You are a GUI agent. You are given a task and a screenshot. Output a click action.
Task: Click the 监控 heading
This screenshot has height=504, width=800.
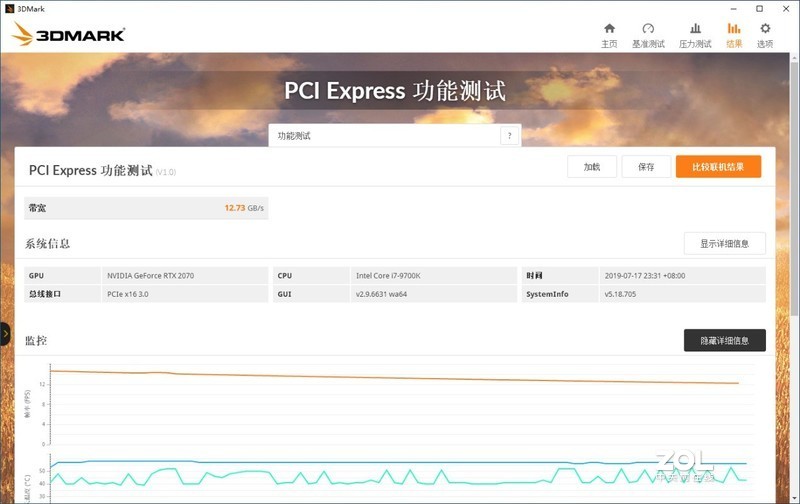tap(36, 341)
